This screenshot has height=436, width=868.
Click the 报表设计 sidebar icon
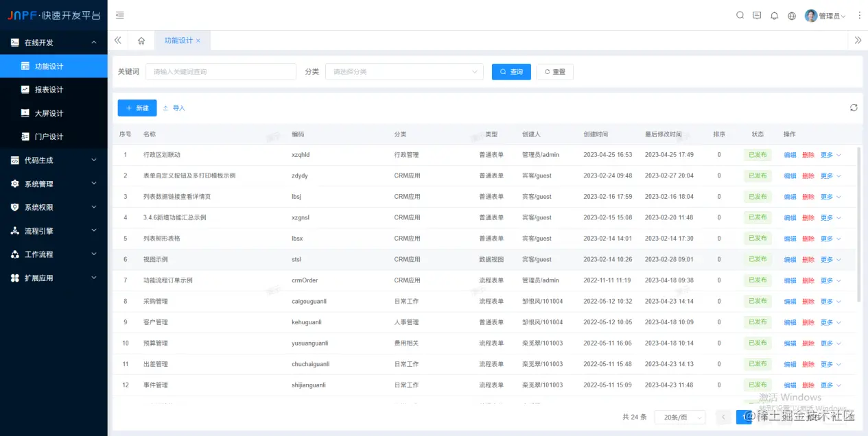[25, 90]
